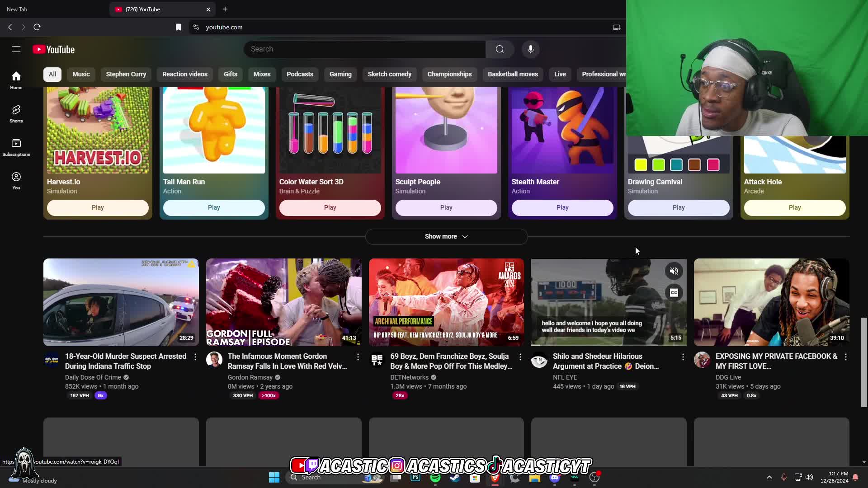Play the Stealth Master game

(x=562, y=208)
